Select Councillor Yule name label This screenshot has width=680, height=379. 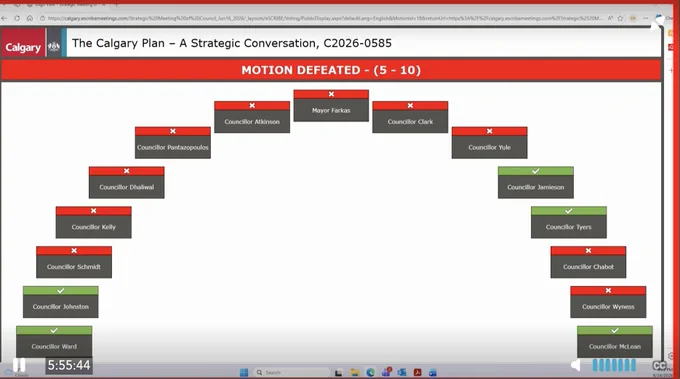coord(490,147)
